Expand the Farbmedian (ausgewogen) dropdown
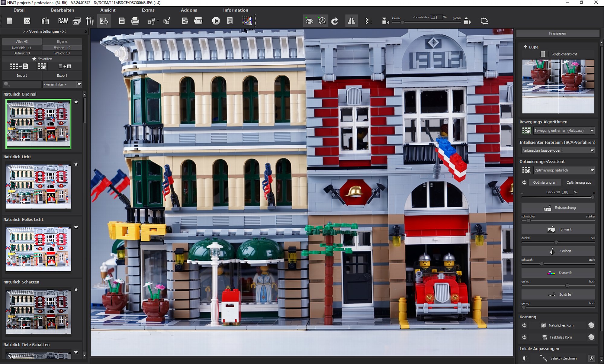The image size is (604, 364). pyautogui.click(x=592, y=150)
